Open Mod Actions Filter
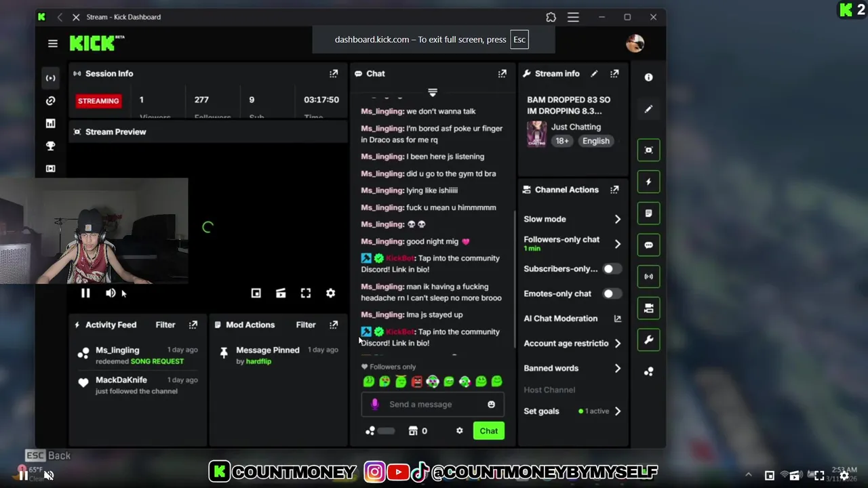Image resolution: width=868 pixels, height=488 pixels. click(305, 325)
